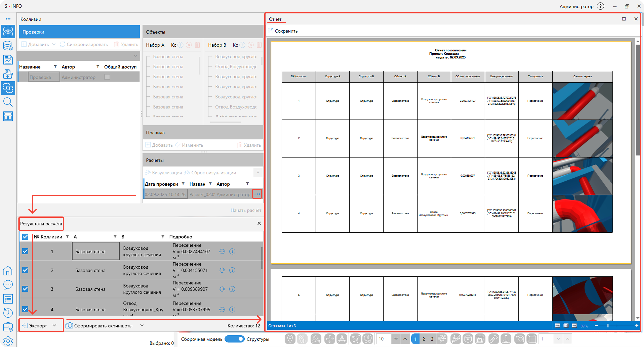This screenshot has height=347, width=644.
Task: Click the camera snapshot icon in bottom toolbar
Action: (520, 339)
